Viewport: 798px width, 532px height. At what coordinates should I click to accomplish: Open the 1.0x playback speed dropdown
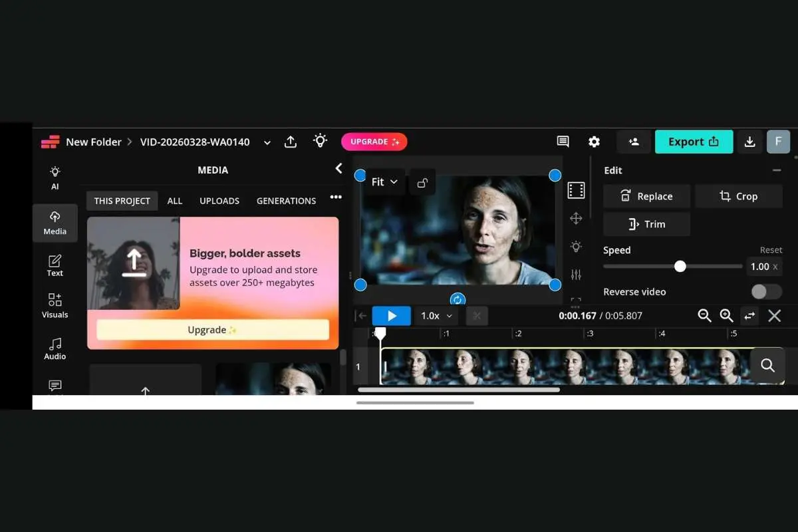click(x=436, y=316)
